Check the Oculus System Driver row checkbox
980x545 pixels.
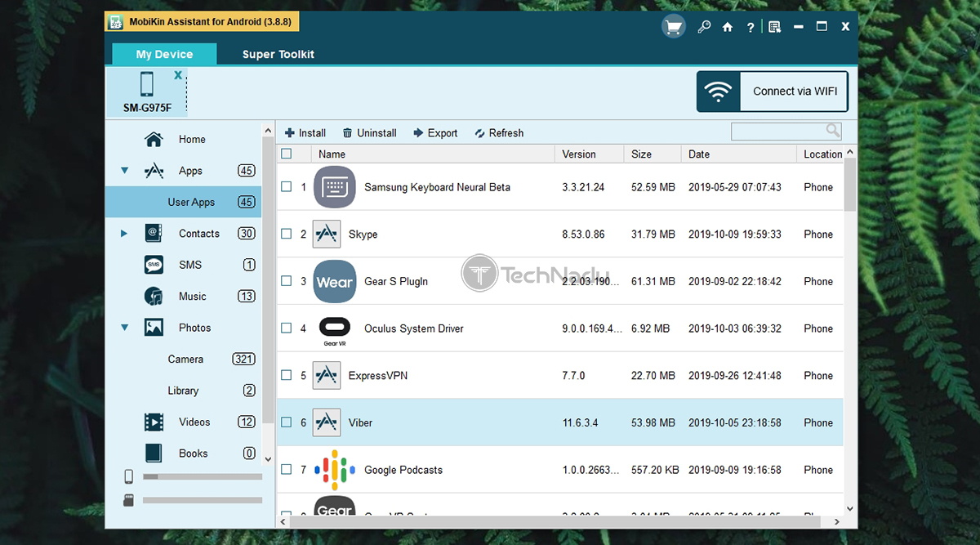pyautogui.click(x=286, y=328)
